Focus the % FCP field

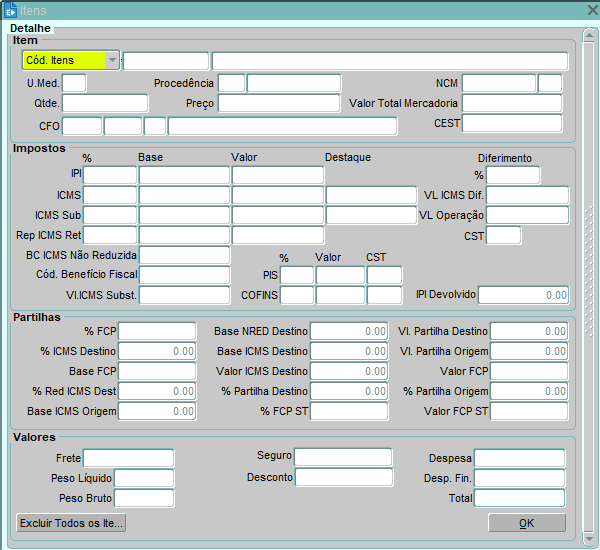tap(157, 331)
